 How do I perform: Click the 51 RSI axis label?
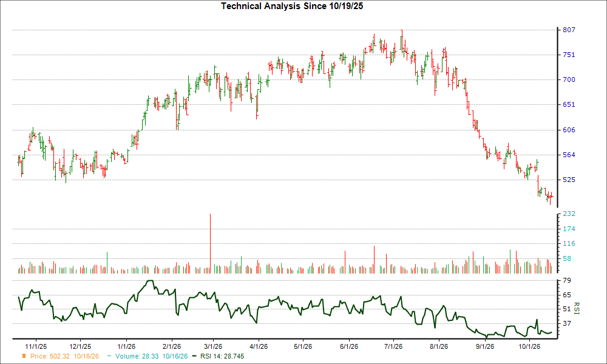pyautogui.click(x=567, y=309)
